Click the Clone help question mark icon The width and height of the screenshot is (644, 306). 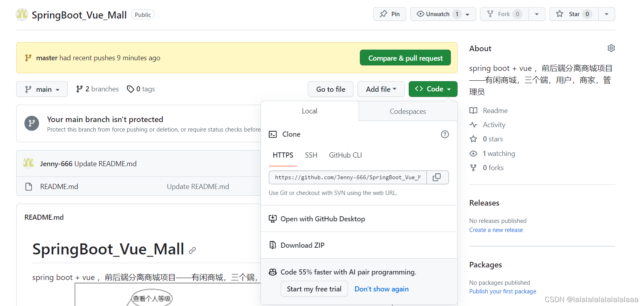click(x=445, y=134)
